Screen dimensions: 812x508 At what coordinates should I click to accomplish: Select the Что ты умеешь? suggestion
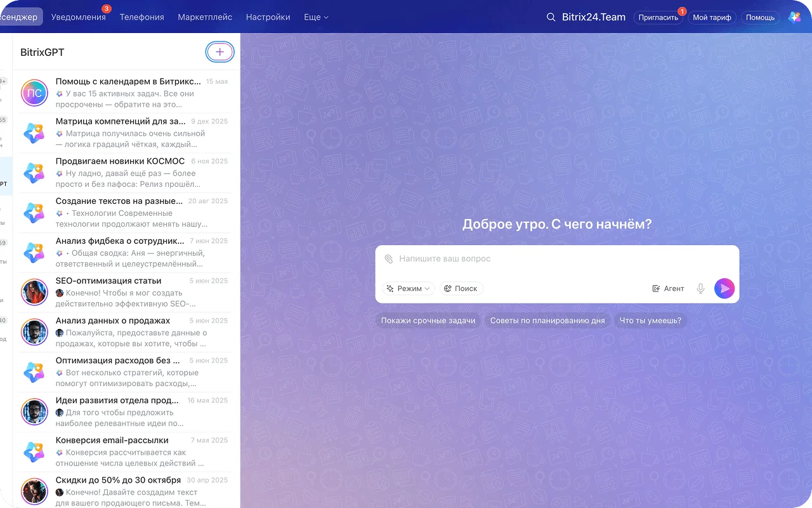coord(650,321)
